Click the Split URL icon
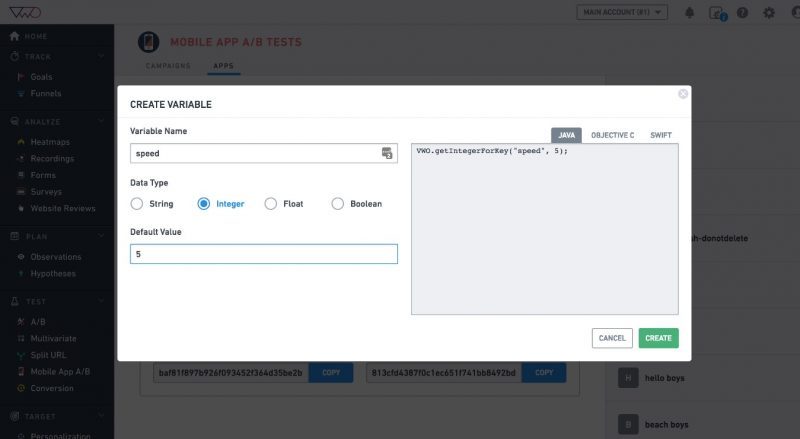Viewport: 800px width, 439px height. tap(21, 355)
